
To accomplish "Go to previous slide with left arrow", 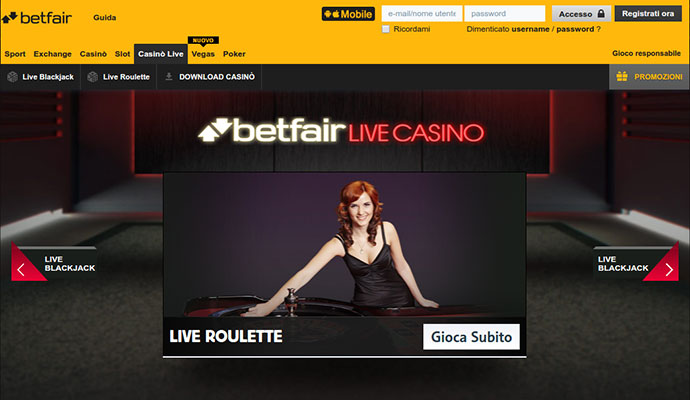I will click(x=21, y=269).
